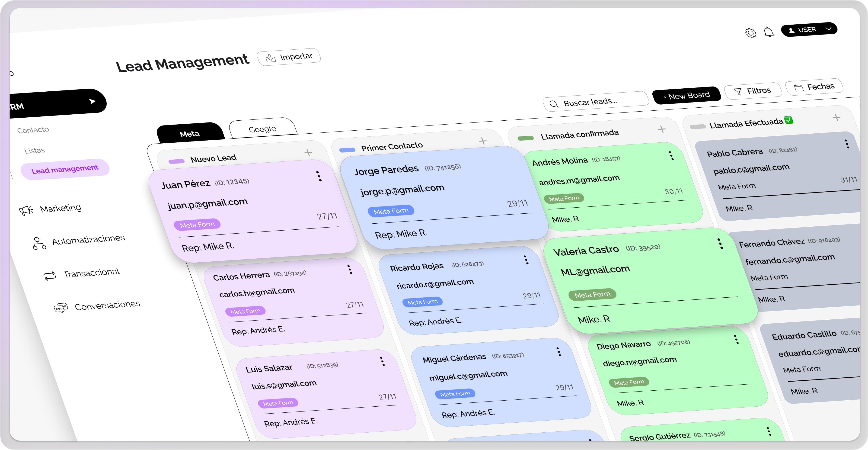Open the Fechas date picker button
Viewport: 868px width, 450px height.
[814, 87]
